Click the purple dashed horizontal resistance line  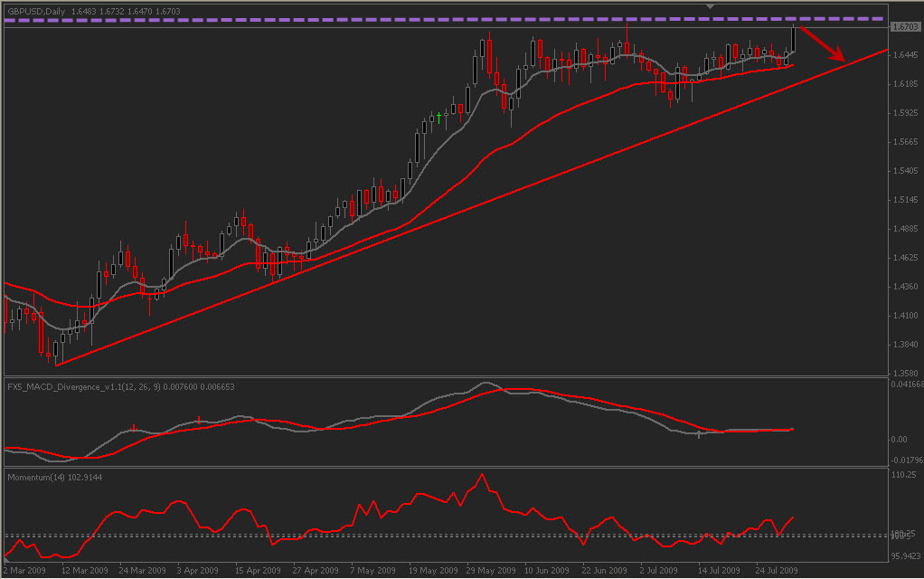point(452,19)
